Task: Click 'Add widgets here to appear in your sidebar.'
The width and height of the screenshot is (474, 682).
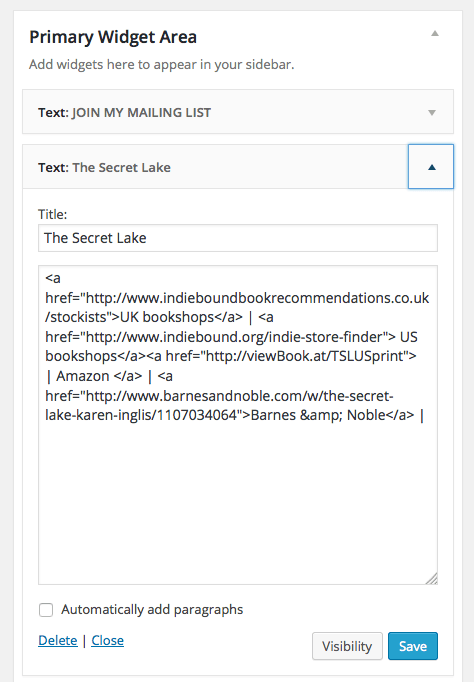Action: tap(162, 65)
